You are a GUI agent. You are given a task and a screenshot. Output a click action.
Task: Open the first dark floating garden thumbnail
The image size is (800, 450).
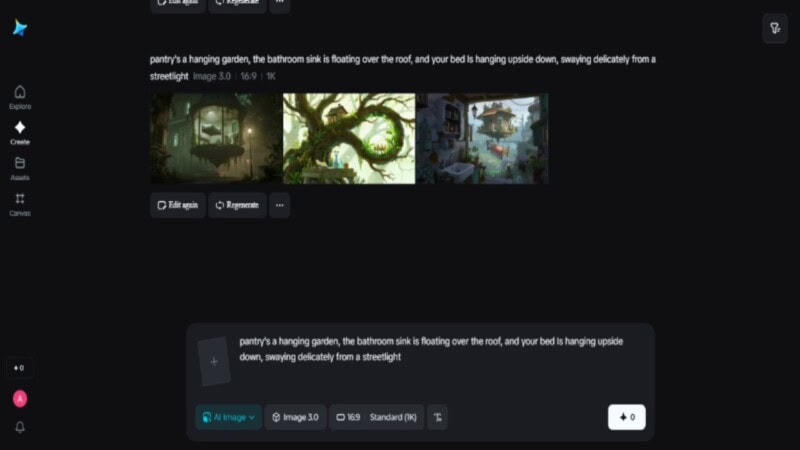click(215, 138)
